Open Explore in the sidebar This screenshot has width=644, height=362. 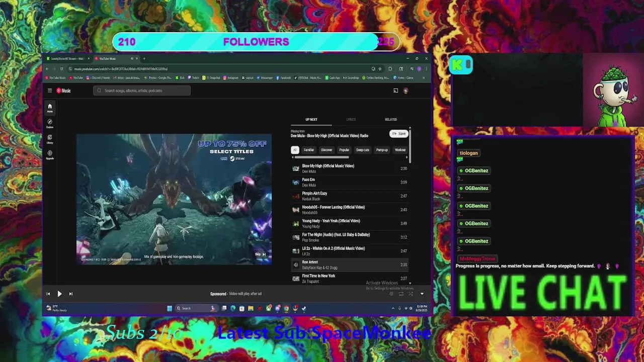pyautogui.click(x=50, y=123)
